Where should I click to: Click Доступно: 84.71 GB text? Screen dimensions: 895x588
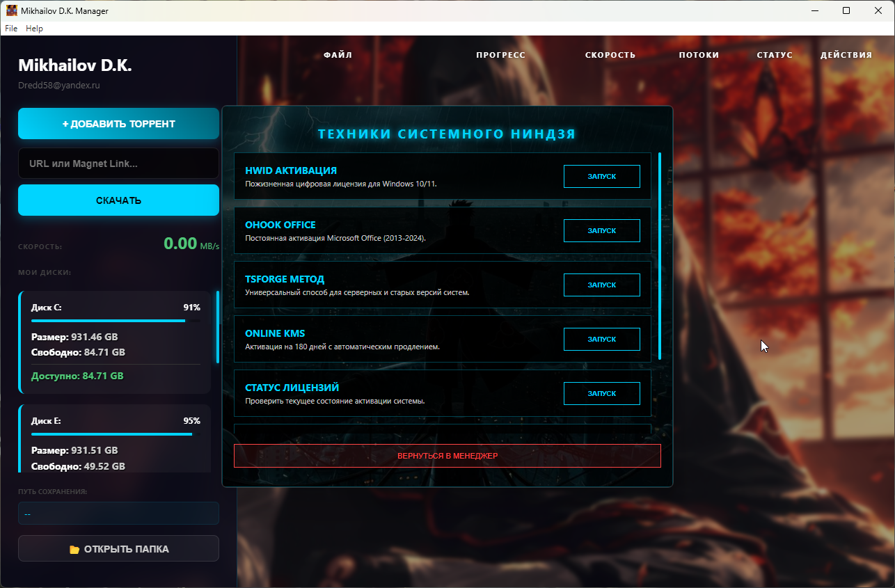pyautogui.click(x=77, y=376)
